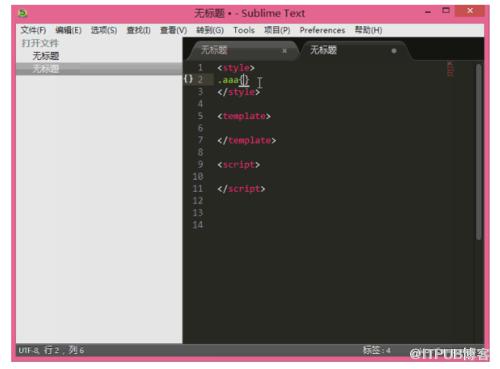Click line number 9 in the gutter
The image size is (500, 369).
(x=200, y=164)
